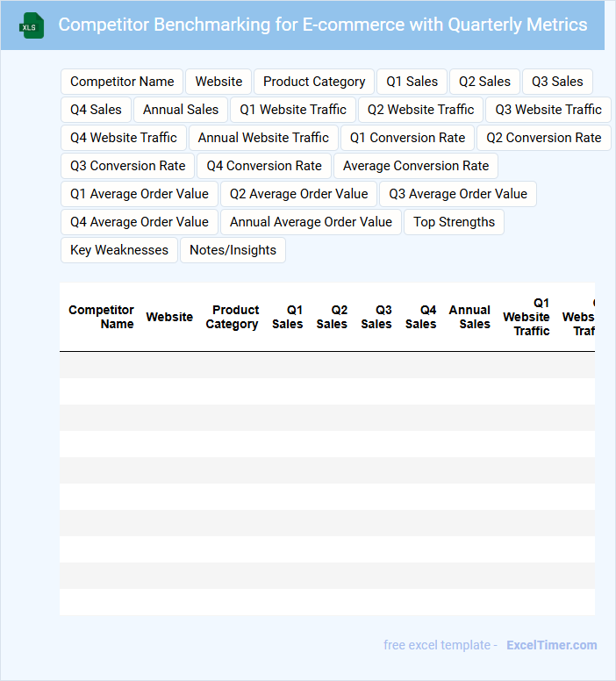This screenshot has height=681, width=616.
Task: Click the Average Conversion Rate tag
Action: coord(416,166)
